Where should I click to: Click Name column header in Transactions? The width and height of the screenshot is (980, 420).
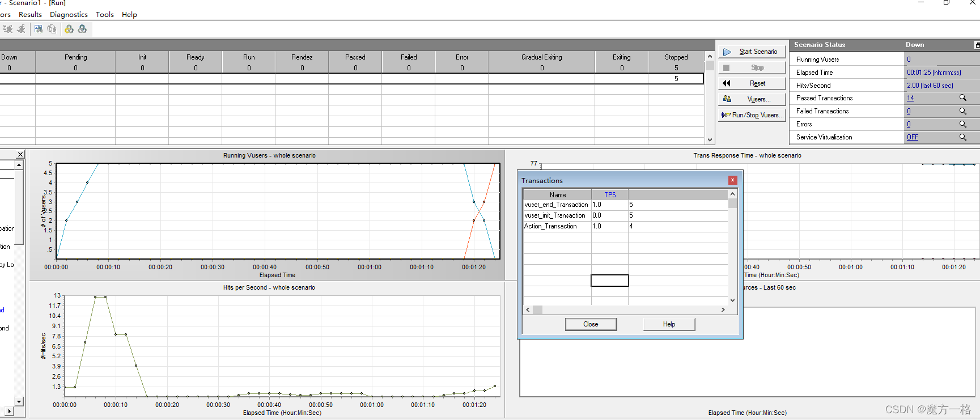[558, 194]
